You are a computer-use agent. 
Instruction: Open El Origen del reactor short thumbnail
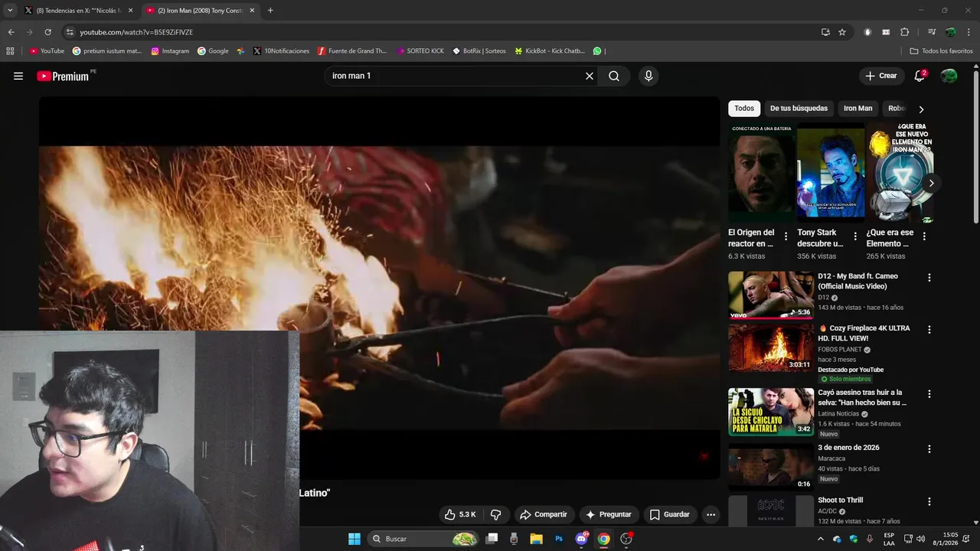click(760, 173)
